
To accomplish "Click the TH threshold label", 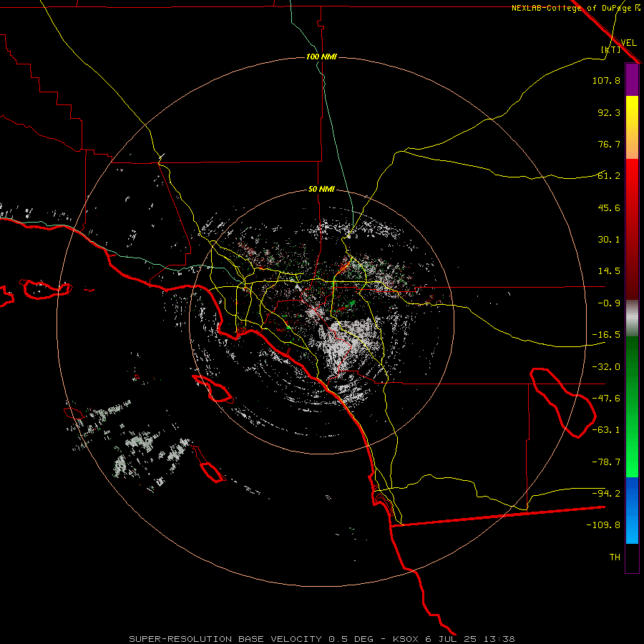I will [615, 557].
